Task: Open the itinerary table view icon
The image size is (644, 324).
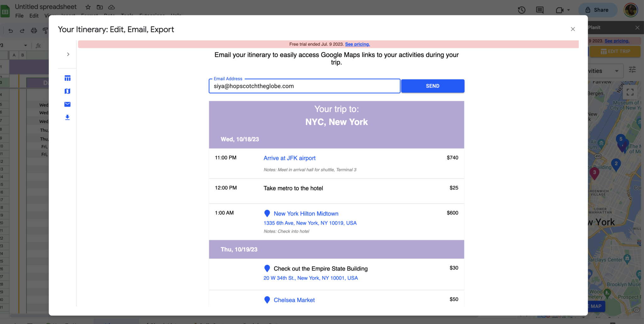Action: click(67, 78)
